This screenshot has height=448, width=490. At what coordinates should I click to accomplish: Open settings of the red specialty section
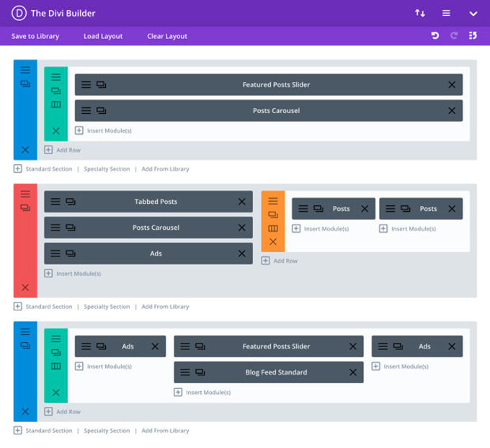click(25, 194)
